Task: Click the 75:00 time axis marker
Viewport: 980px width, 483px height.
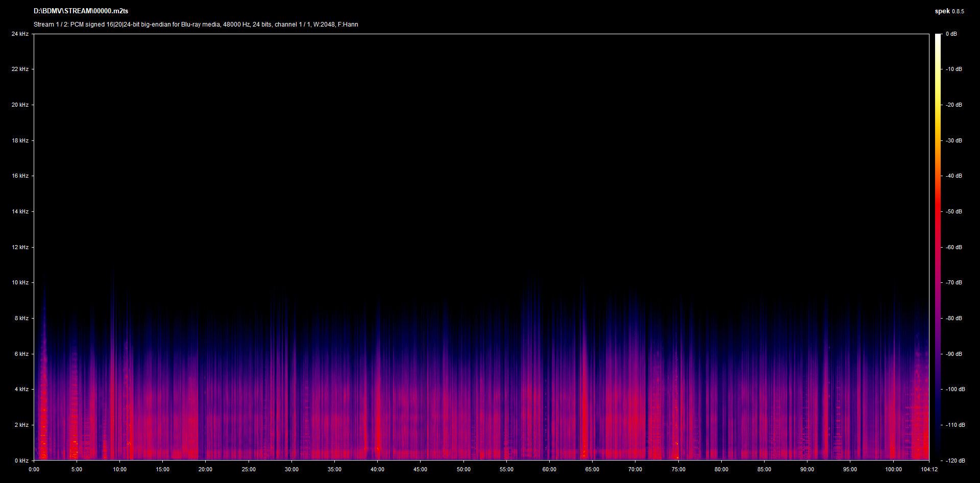Action: coord(678,469)
